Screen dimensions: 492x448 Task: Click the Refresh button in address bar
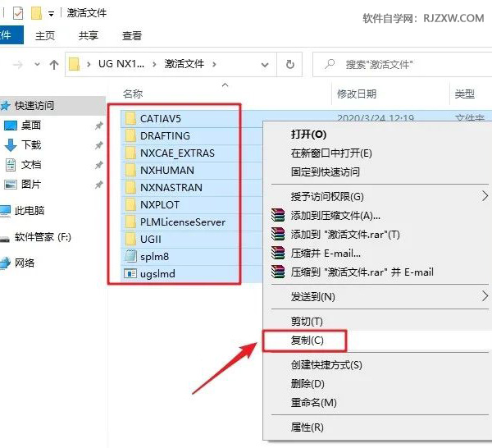pos(290,64)
